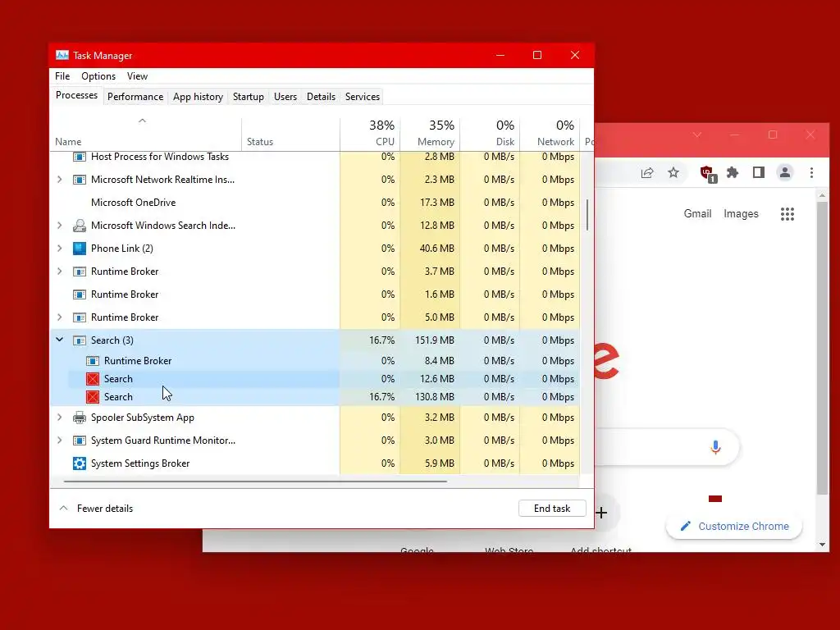Click the Chrome down scroll arrow
The image size is (840, 630).
822,545
